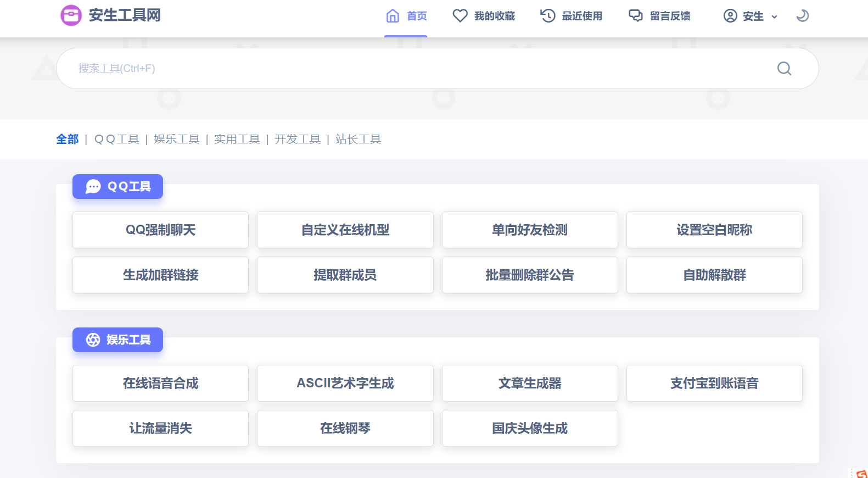Open the 最近使用 menu item
The width and height of the screenshot is (868, 478).
point(582,16)
